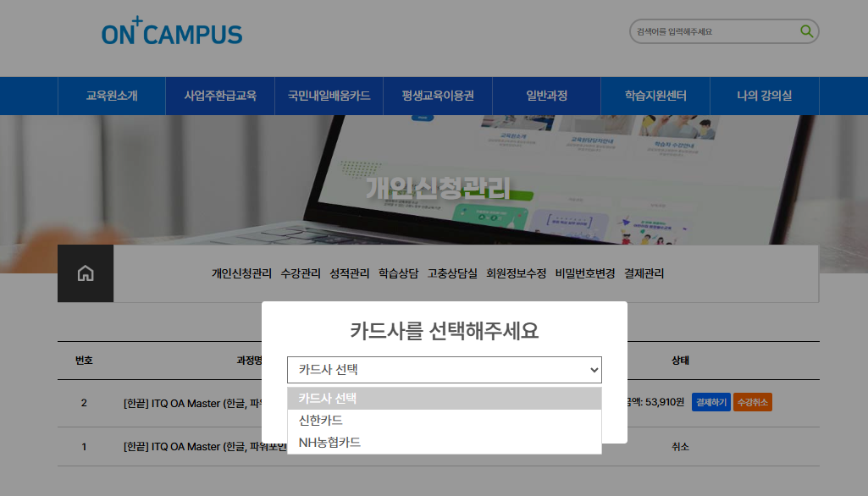The width and height of the screenshot is (868, 496).
Task: Open the 사업주환급교육 menu
Action: [220, 96]
